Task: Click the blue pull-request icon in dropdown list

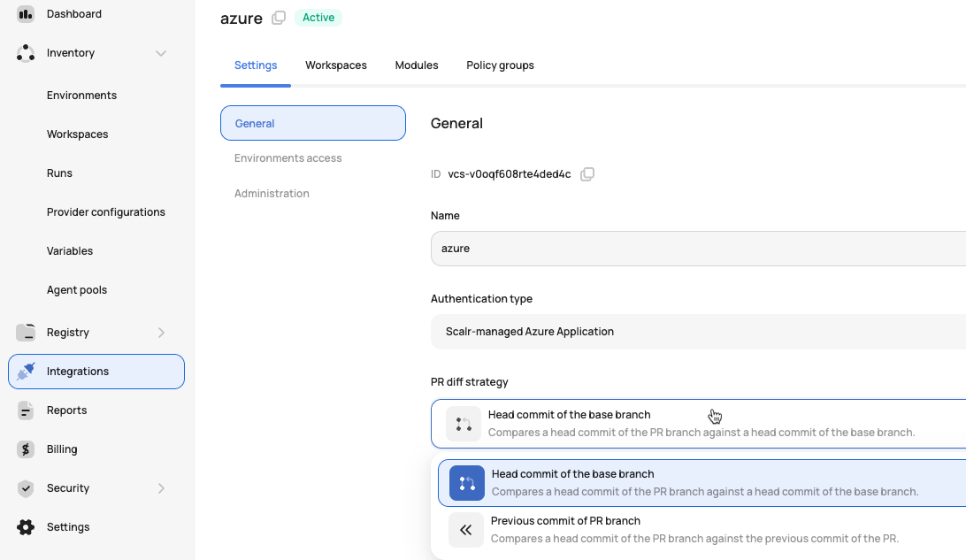Action: [467, 483]
